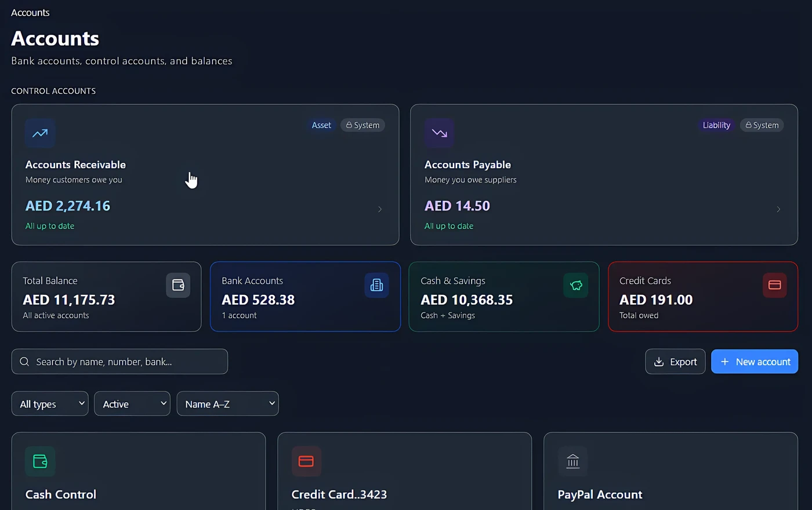Click the magnifier icon in the search box
The width and height of the screenshot is (812, 510).
click(24, 362)
